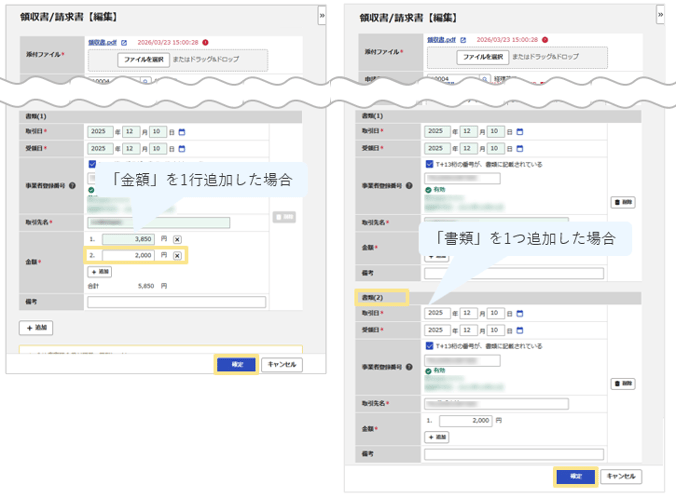Click 取引日 month field 12 in left dialog

tap(131, 132)
